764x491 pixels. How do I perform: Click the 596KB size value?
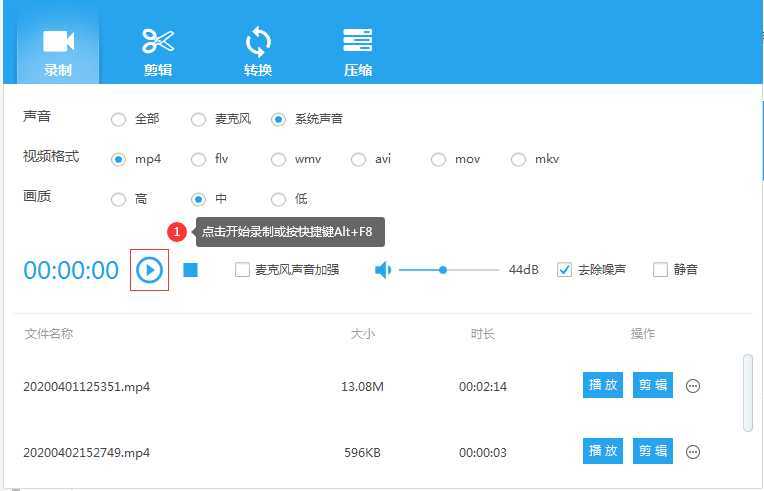coord(363,453)
